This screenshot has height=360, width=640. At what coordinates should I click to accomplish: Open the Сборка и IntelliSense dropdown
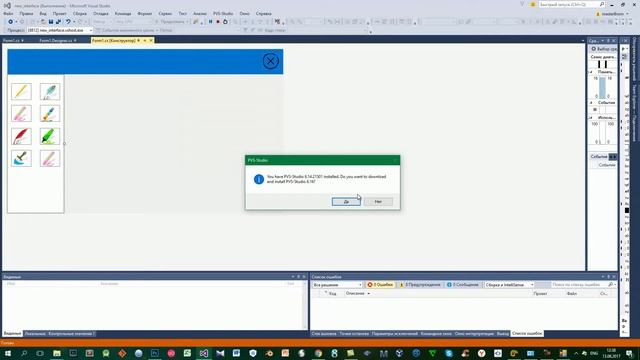click(x=509, y=284)
